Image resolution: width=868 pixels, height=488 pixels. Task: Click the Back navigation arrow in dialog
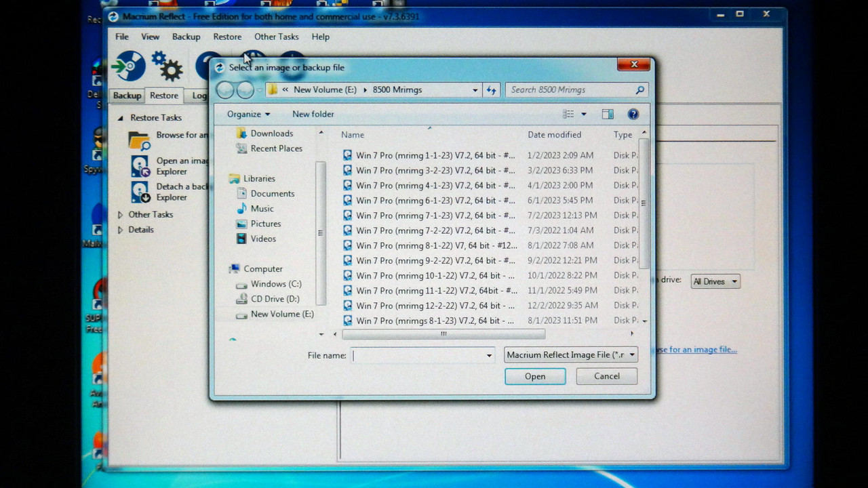[224, 89]
